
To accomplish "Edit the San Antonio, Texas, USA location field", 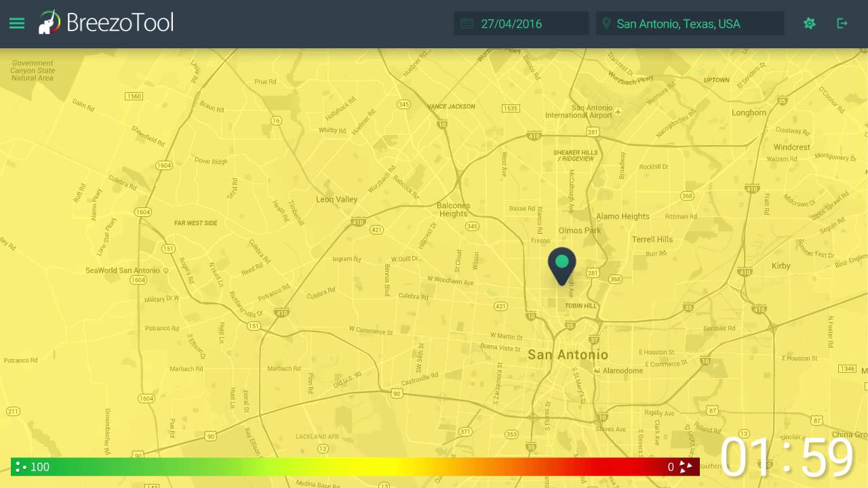I will tap(690, 24).
